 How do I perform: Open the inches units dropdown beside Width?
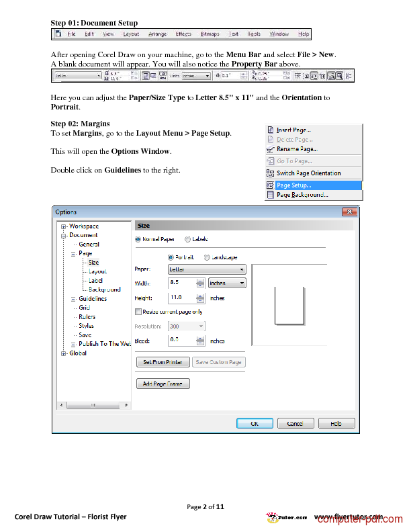(227, 283)
